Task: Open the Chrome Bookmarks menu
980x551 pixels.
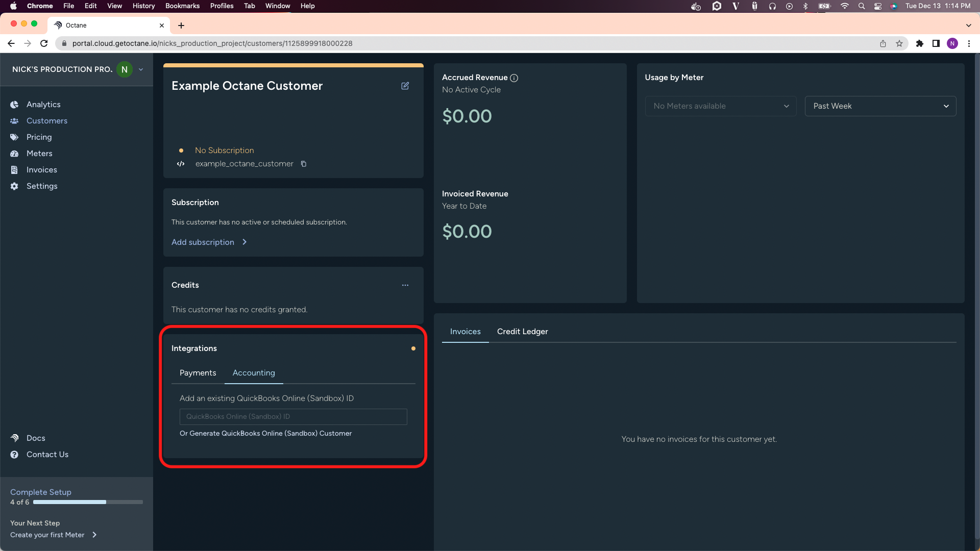Action: [182, 6]
